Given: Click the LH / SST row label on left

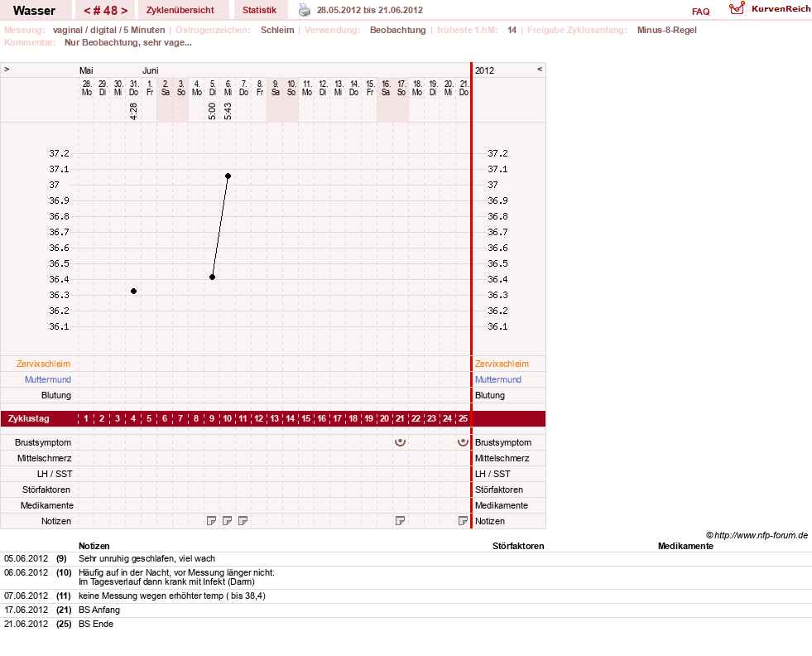Looking at the screenshot, I should (x=55, y=474).
